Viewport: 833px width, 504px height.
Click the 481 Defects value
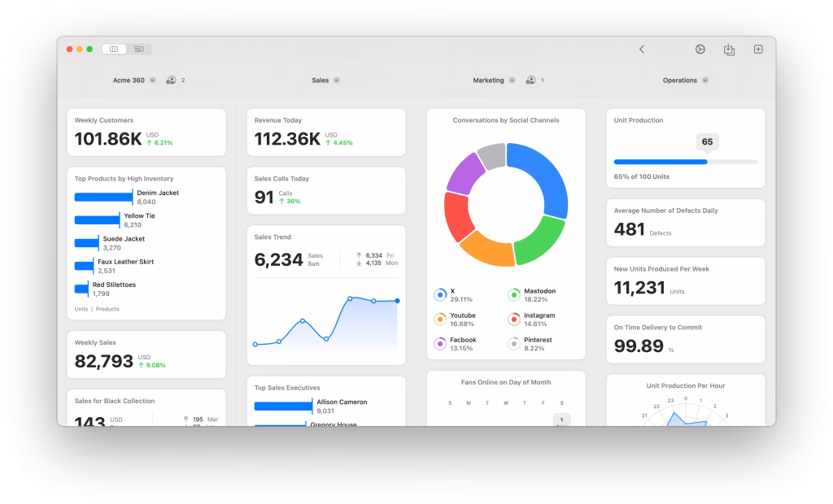coord(629,229)
